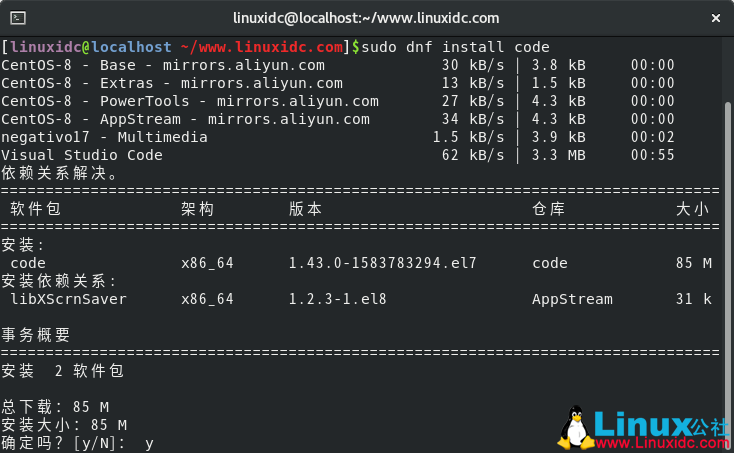Click '安装 2 软件包' summary line

click(x=63, y=371)
